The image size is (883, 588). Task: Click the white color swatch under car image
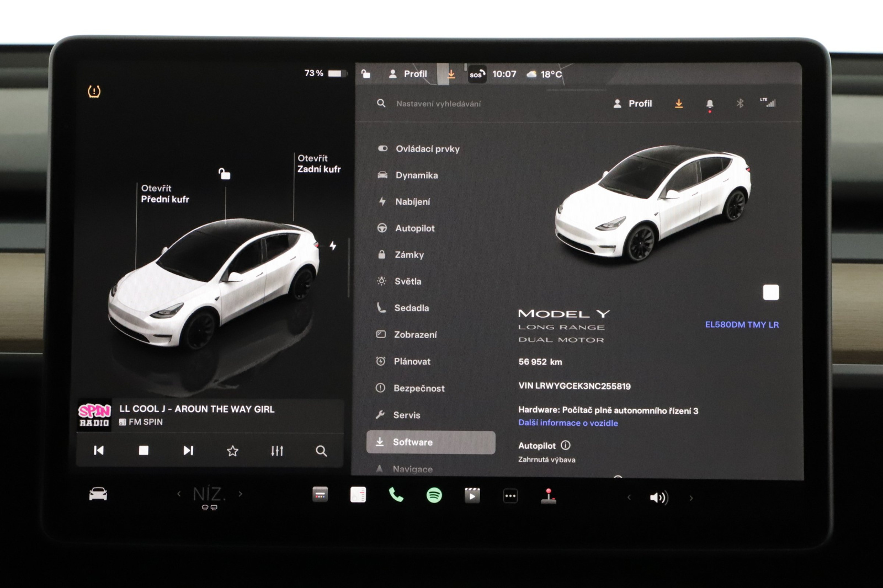click(771, 292)
